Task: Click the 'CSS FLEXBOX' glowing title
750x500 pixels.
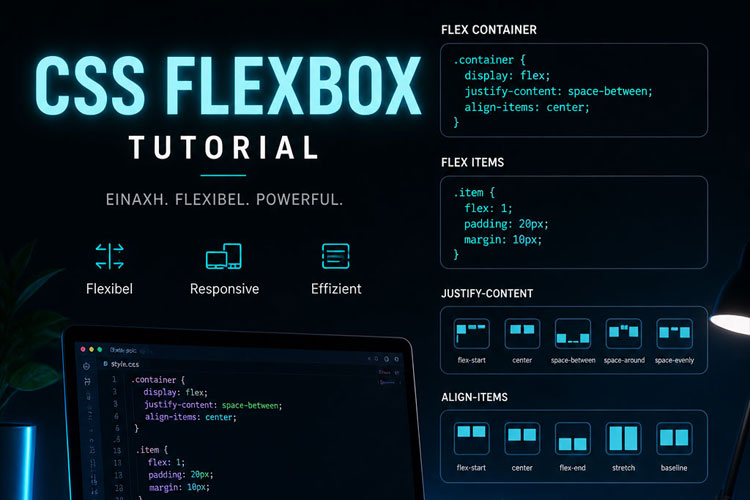Action: [229, 86]
